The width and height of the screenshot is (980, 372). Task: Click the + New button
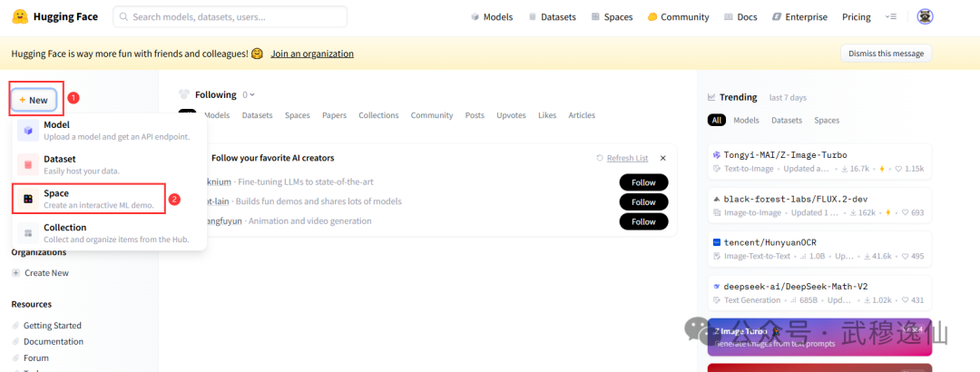(34, 100)
